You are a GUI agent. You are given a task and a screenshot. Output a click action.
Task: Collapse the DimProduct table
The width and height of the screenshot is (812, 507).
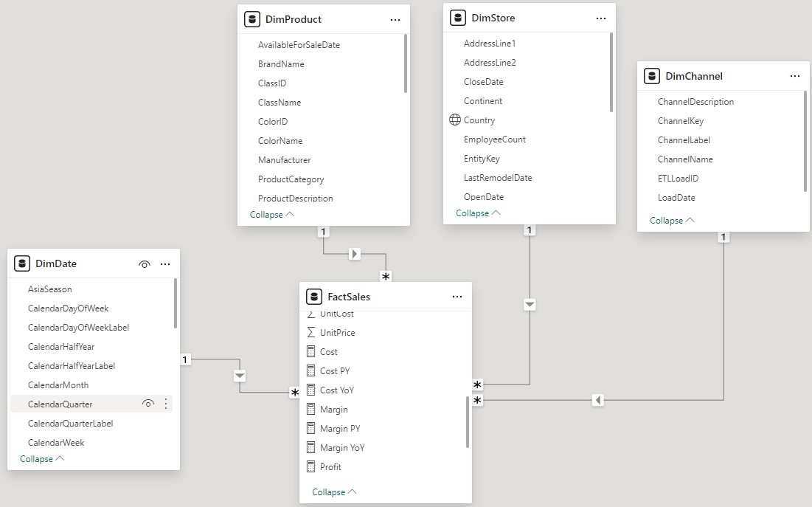[x=272, y=215]
